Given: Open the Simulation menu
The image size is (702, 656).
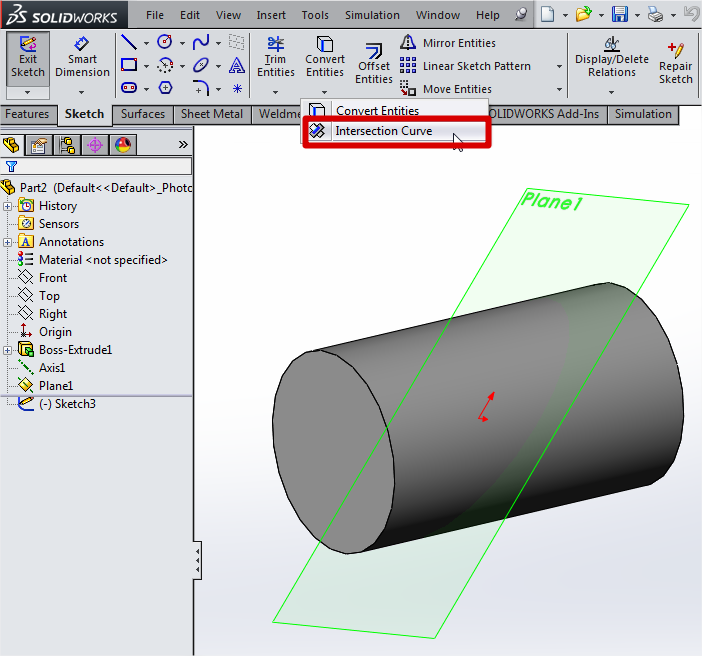Looking at the screenshot, I should point(372,15).
